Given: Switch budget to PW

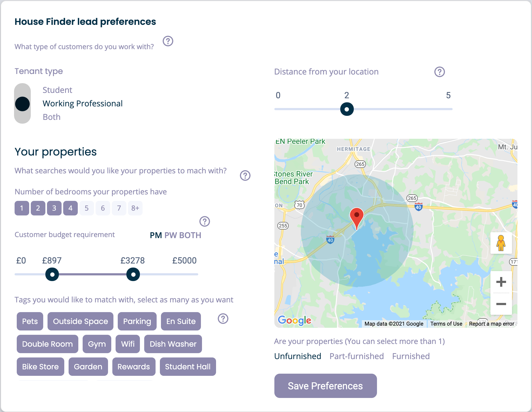Looking at the screenshot, I should tap(170, 235).
